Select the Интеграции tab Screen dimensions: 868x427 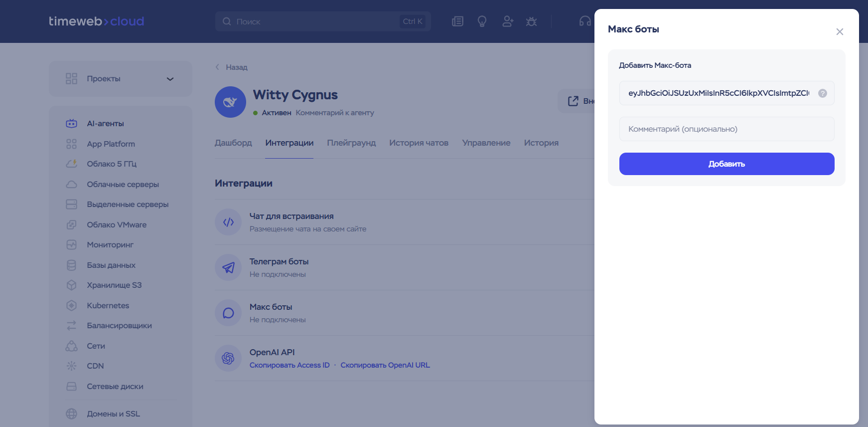click(x=289, y=143)
